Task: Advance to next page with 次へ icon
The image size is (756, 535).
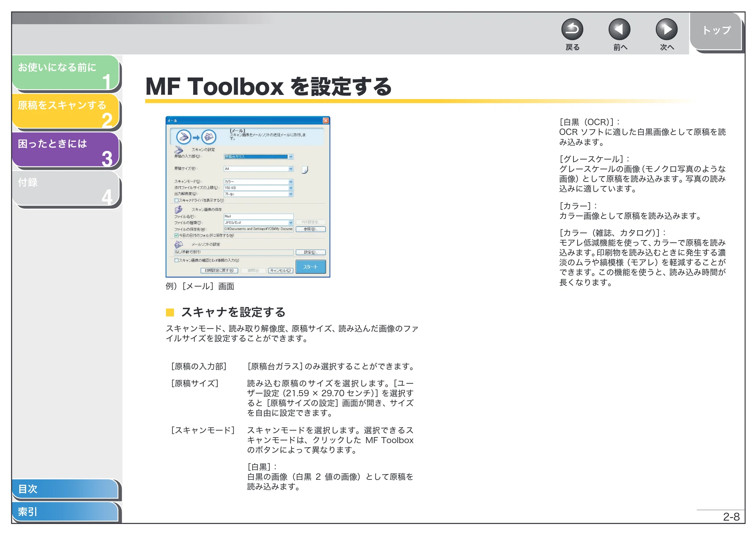Action: (666, 29)
